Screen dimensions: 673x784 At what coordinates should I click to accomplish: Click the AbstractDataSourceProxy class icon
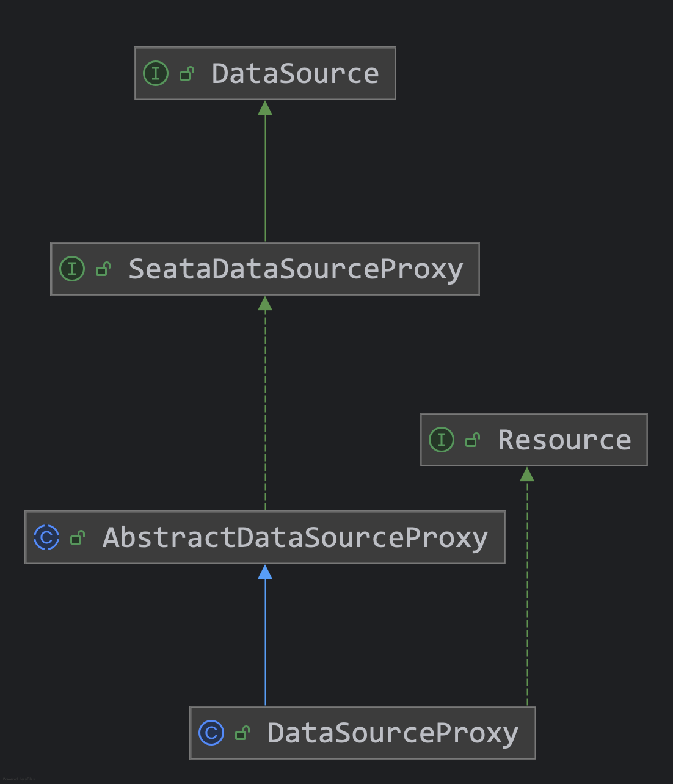click(47, 538)
